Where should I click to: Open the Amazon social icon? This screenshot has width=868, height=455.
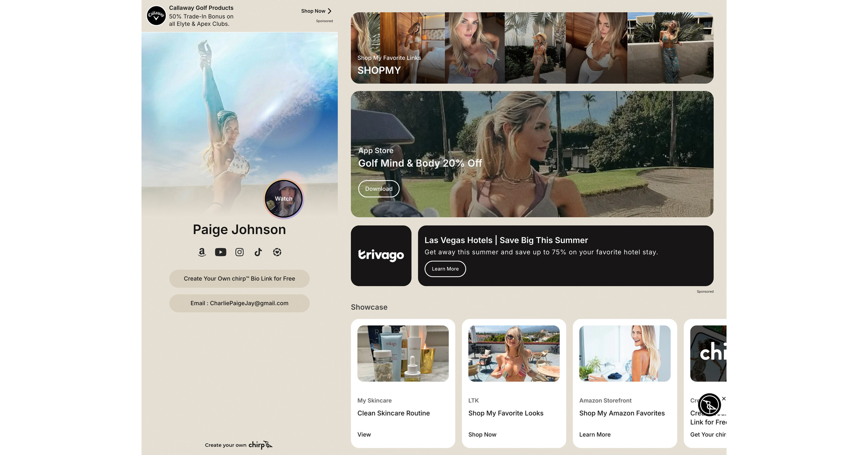click(202, 252)
